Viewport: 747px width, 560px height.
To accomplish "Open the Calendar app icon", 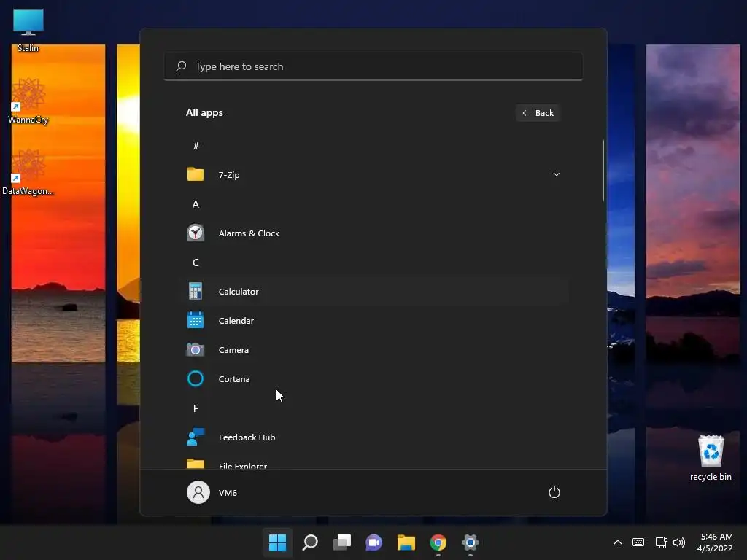I will 196,320.
